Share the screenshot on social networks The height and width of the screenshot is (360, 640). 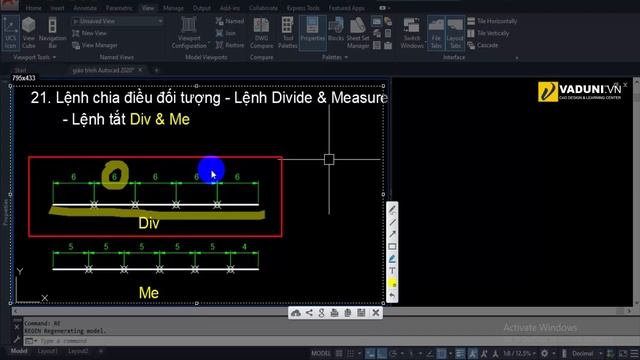point(309,313)
